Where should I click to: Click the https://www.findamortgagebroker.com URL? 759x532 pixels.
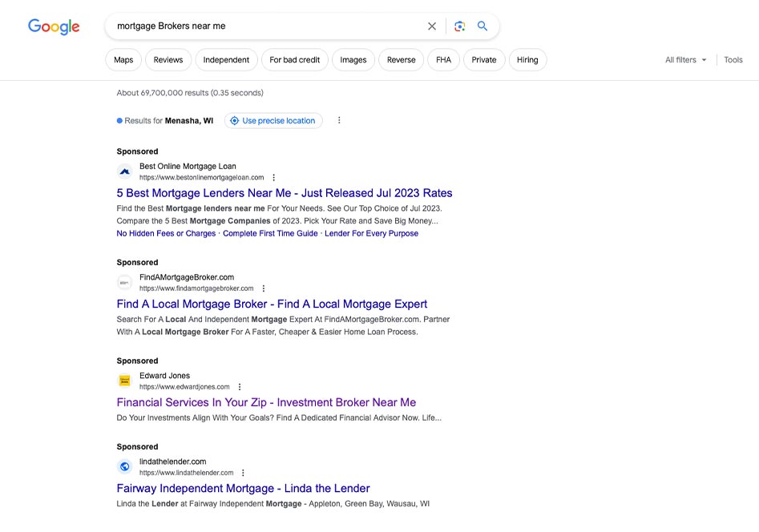196,288
